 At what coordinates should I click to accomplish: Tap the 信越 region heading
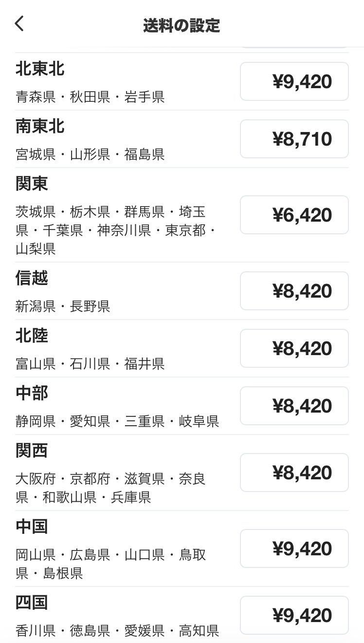point(32,278)
